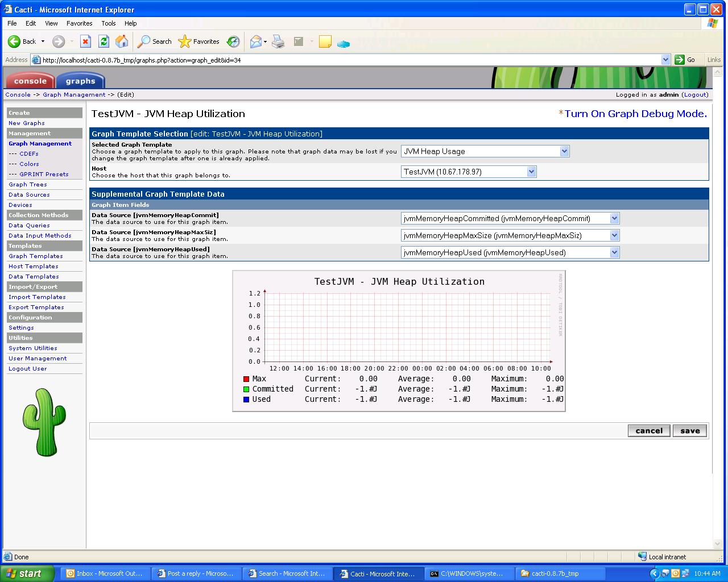This screenshot has height=582, width=728.
Task: Click the Edit page icon in the toolbar
Action: tap(299, 41)
